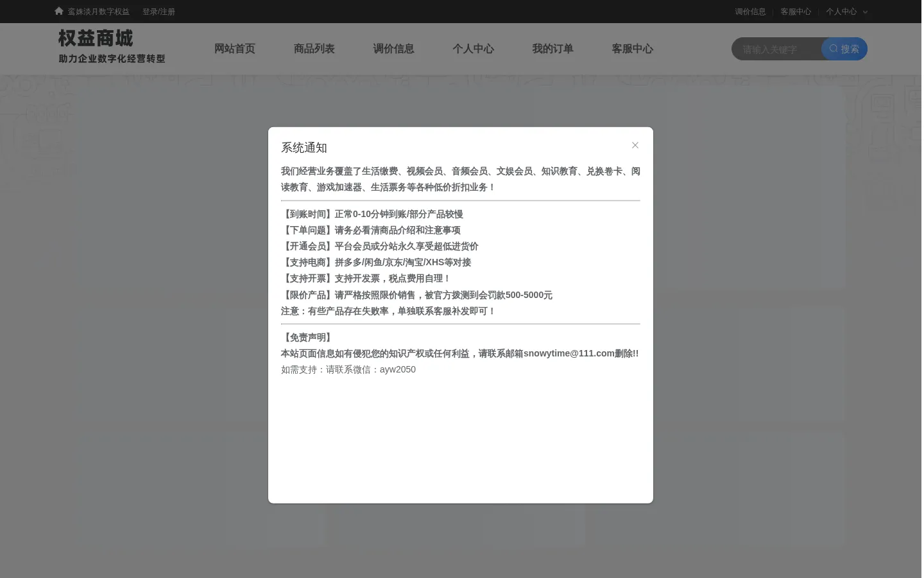Click the 【开通会员】平台会员或分站 line

[380, 247]
